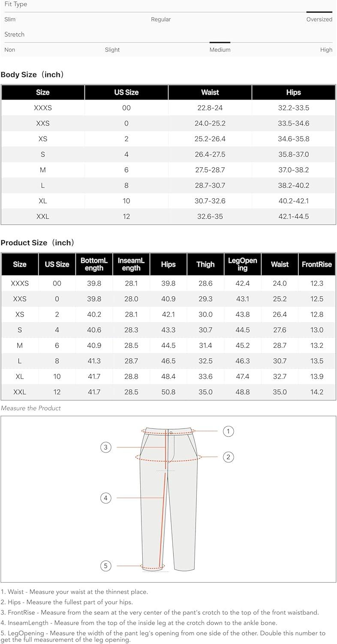Click the pants diagram illustration
Screen dimensions: 337x644
click(168, 499)
